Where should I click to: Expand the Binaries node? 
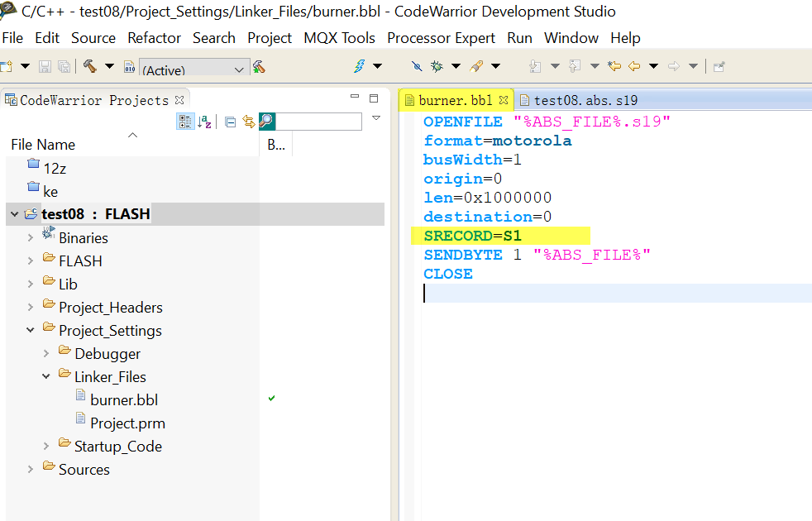(x=30, y=237)
